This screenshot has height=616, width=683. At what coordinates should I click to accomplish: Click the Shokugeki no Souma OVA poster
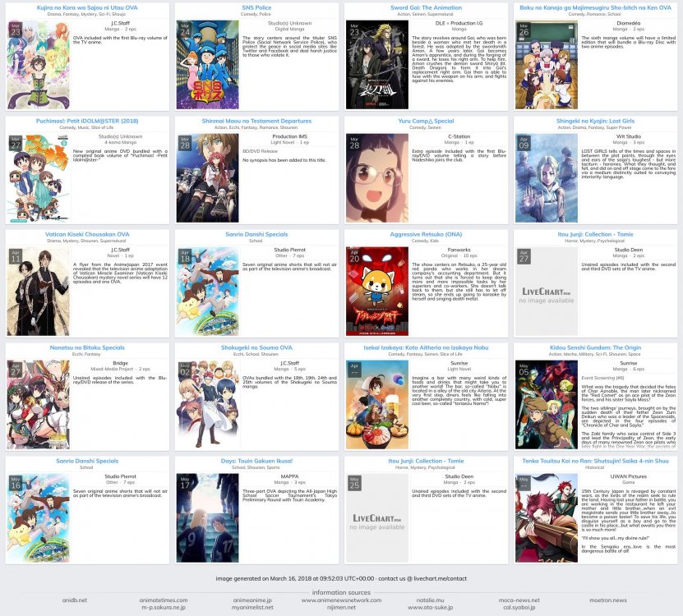pyautogui.click(x=207, y=405)
